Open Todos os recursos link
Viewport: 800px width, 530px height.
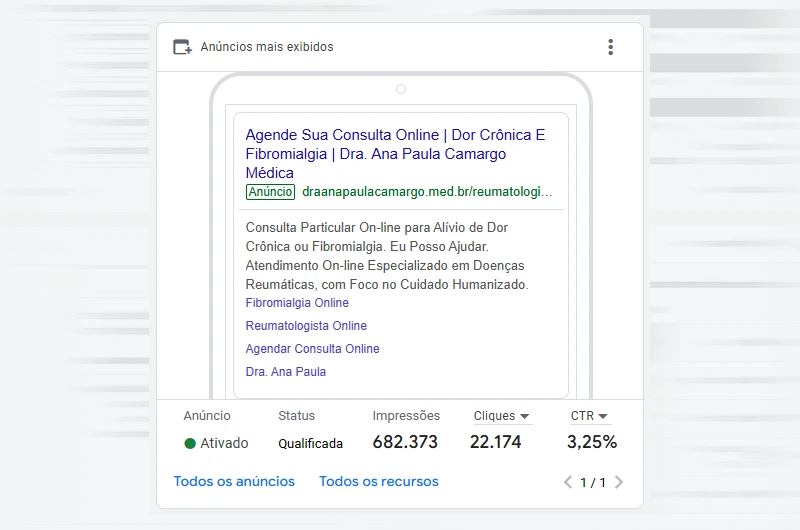[x=379, y=481]
